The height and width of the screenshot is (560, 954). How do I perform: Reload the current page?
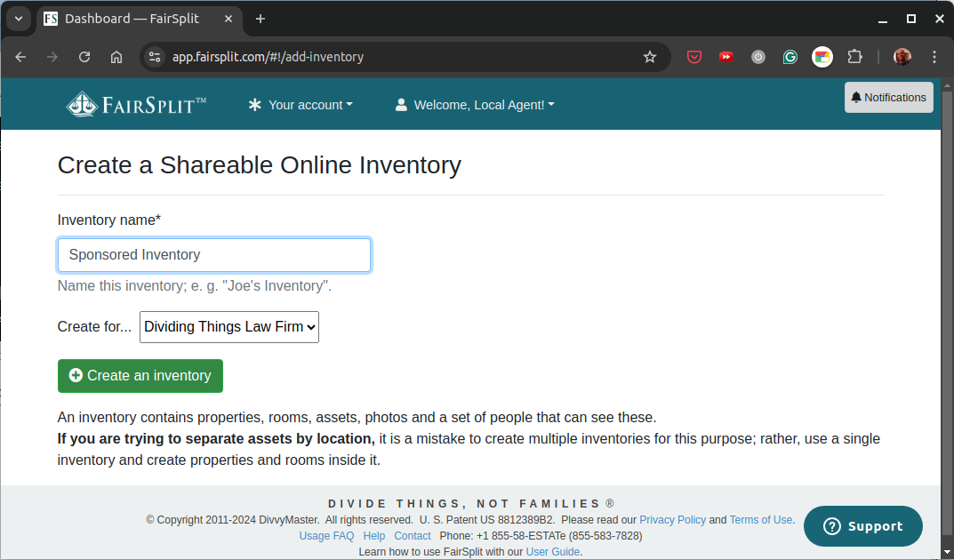[x=84, y=57]
